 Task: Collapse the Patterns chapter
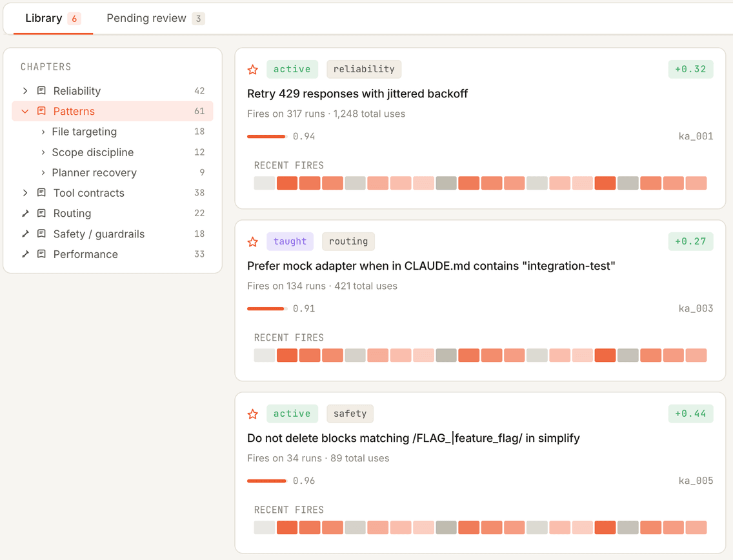tap(25, 112)
